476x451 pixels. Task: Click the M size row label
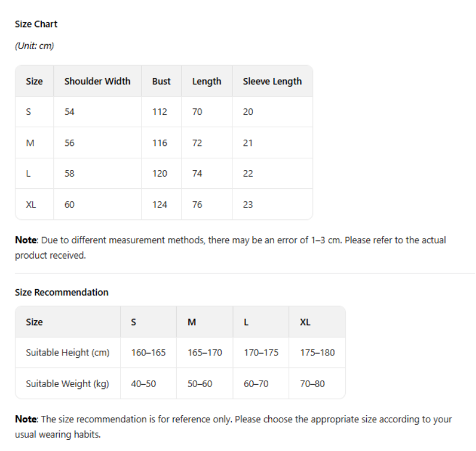[x=30, y=143]
